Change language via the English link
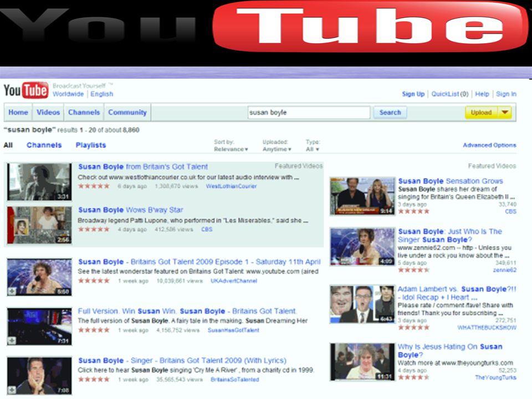532x399 pixels. 102,94
